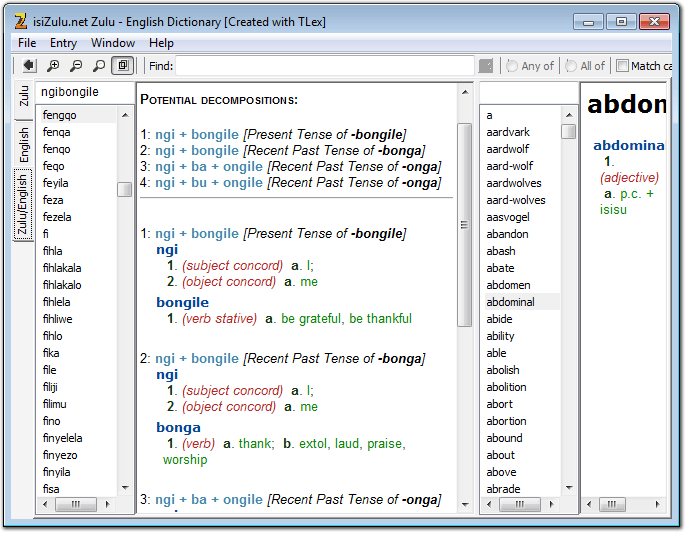The image size is (687, 534).
Task: Select 'abolition' in the English list
Action: (506, 387)
